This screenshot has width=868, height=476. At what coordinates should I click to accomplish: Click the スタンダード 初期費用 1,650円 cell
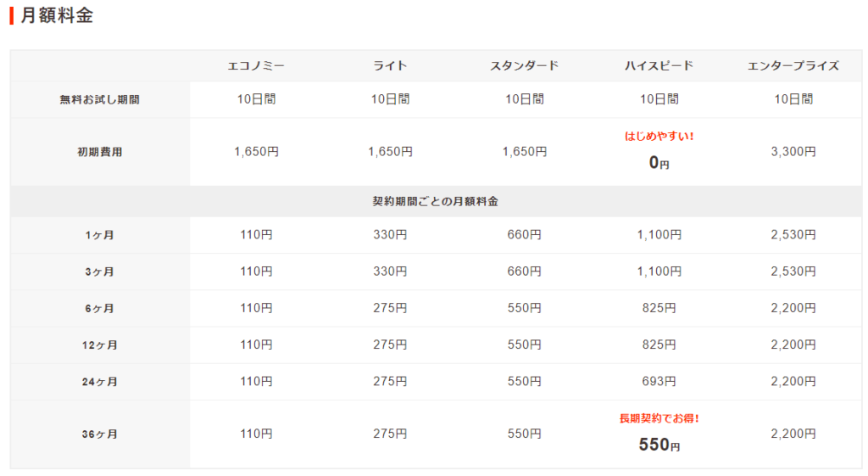[524, 151]
